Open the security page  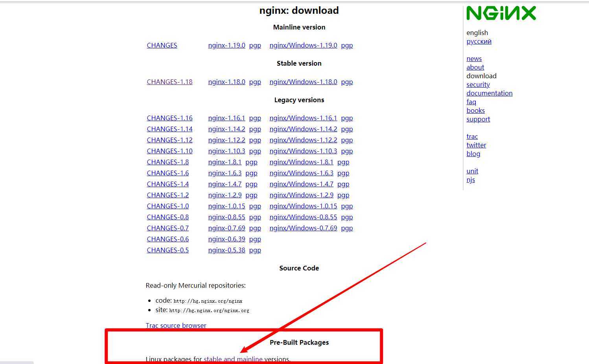[x=478, y=85]
